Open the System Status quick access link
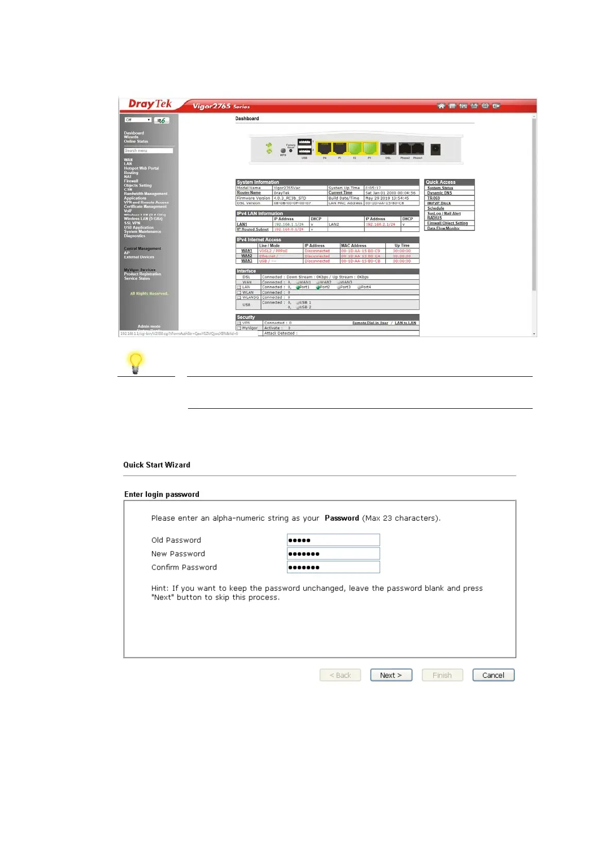613x868 pixels. [440, 188]
